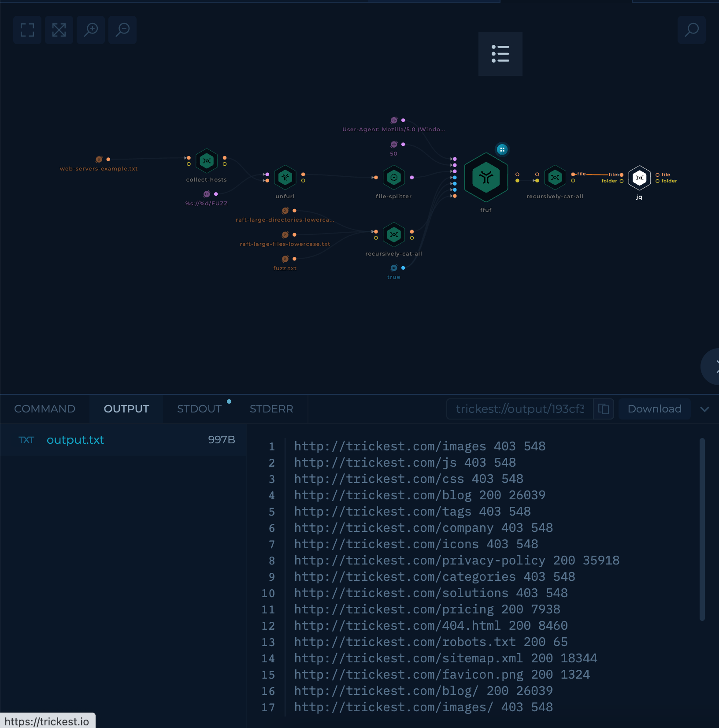Click the expand fullscreen arrows icon
Screen dimensions: 719x728
[59, 30]
